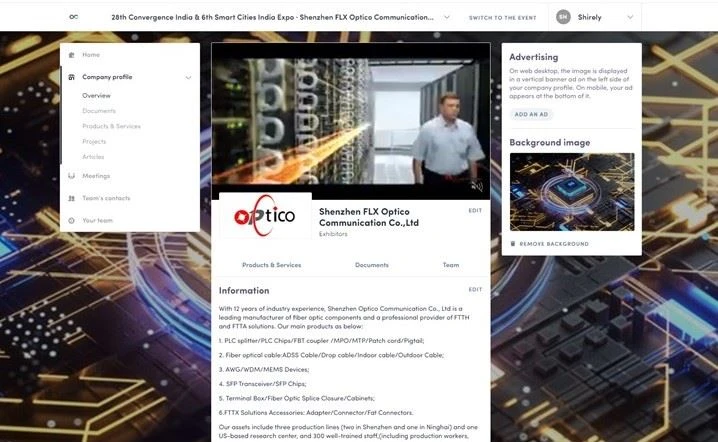Image resolution: width=718 pixels, height=442 pixels.
Task: Select Articles in the sidebar
Action: coord(93,157)
